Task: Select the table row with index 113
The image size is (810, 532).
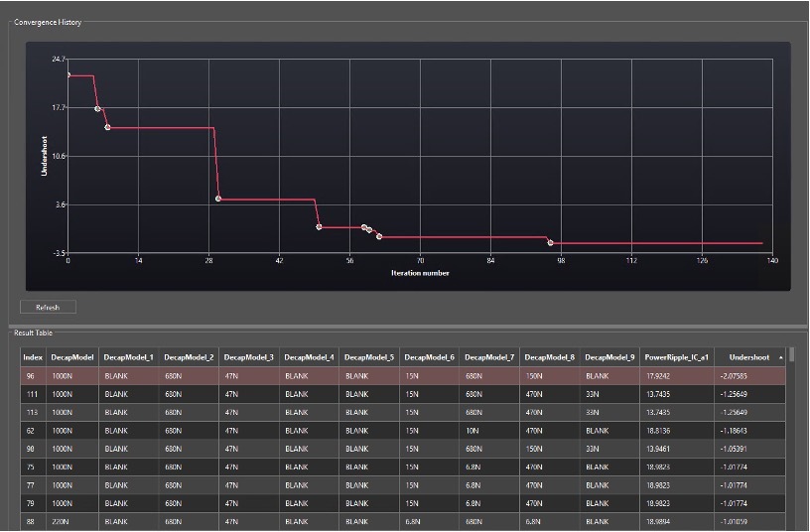Action: point(403,412)
